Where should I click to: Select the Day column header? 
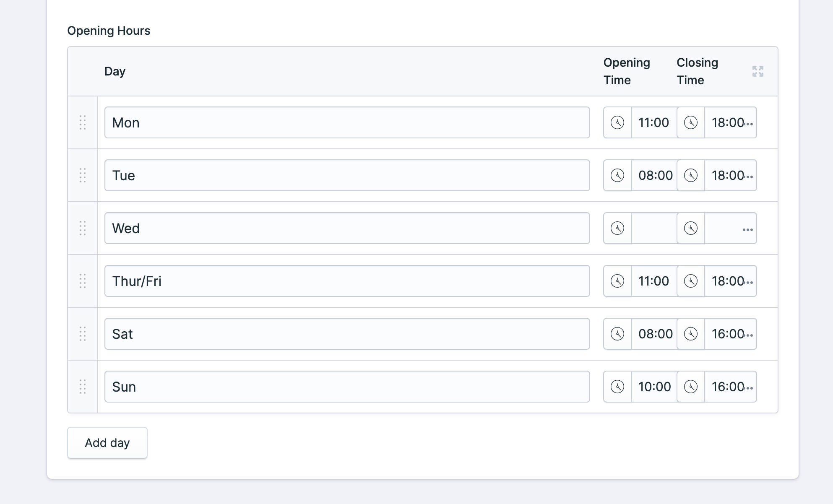115,71
